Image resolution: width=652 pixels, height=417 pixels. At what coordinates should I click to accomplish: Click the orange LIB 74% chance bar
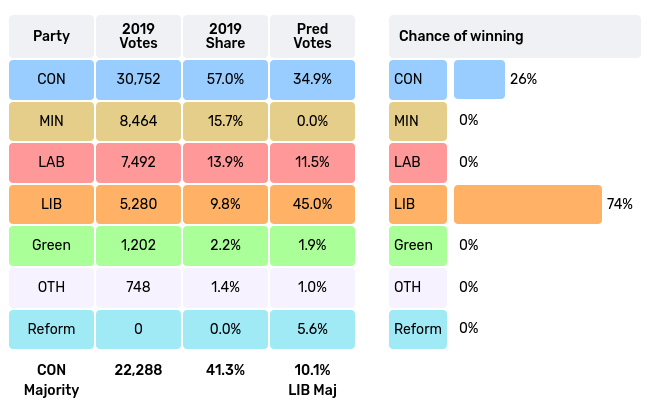pos(527,204)
